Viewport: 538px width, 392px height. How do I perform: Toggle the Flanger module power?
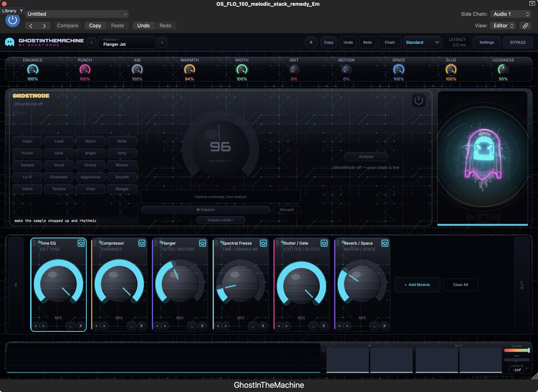click(x=203, y=243)
